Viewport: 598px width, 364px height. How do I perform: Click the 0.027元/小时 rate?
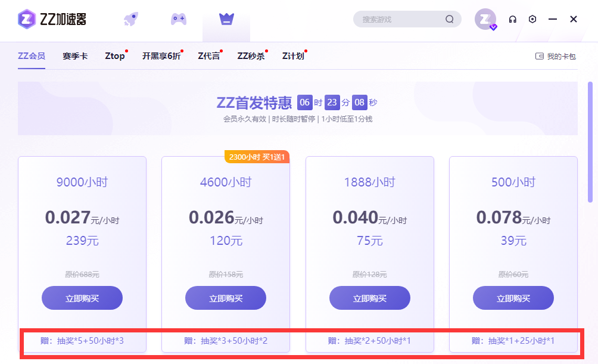(x=82, y=217)
